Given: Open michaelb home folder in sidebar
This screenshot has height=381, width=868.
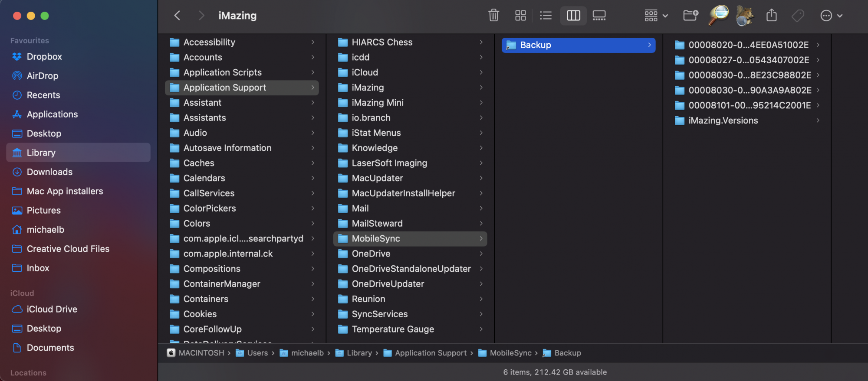Looking at the screenshot, I should tap(79, 230).
